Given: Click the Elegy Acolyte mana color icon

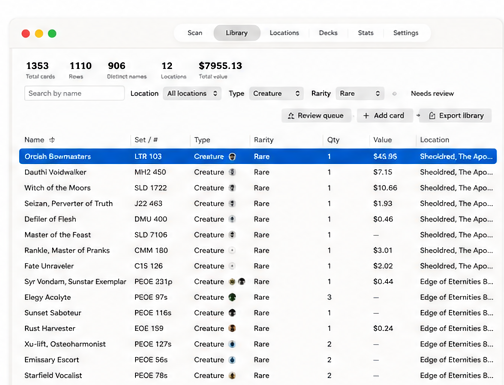Looking at the screenshot, I should pyautogui.click(x=232, y=297).
